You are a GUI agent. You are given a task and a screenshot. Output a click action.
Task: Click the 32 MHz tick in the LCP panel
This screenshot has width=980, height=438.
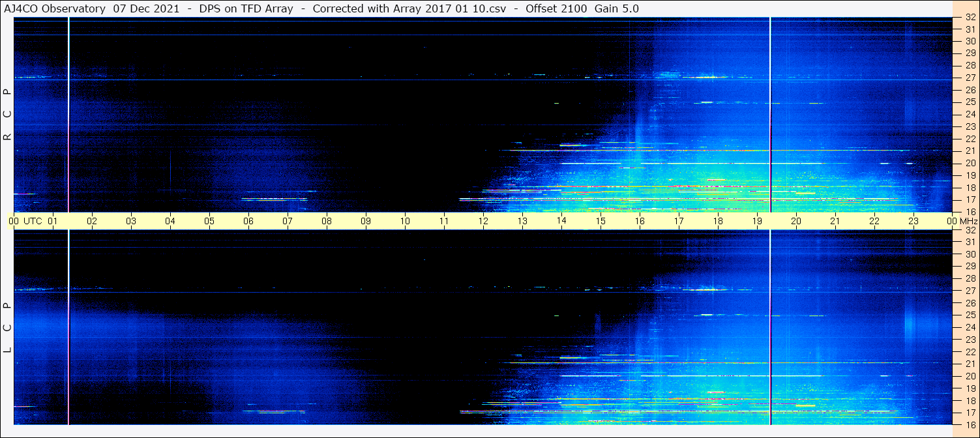[x=970, y=230]
